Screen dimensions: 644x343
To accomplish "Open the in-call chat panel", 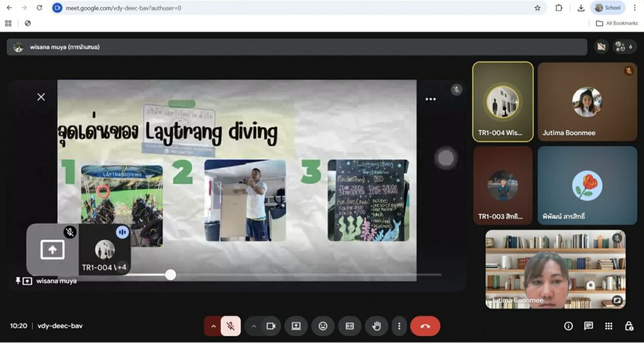I will click(x=589, y=326).
